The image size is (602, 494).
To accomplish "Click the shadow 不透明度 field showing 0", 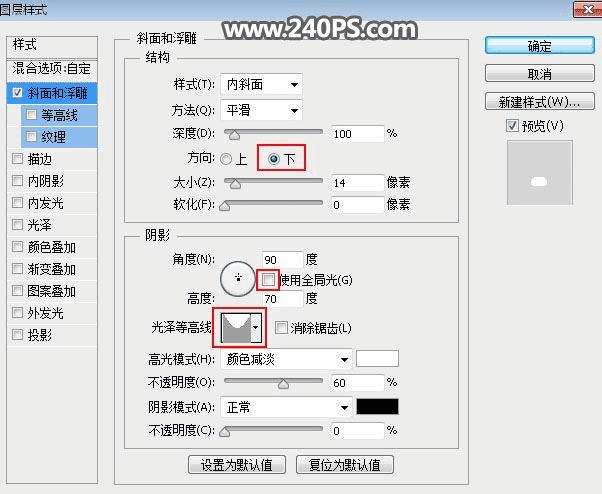I will point(357,431).
